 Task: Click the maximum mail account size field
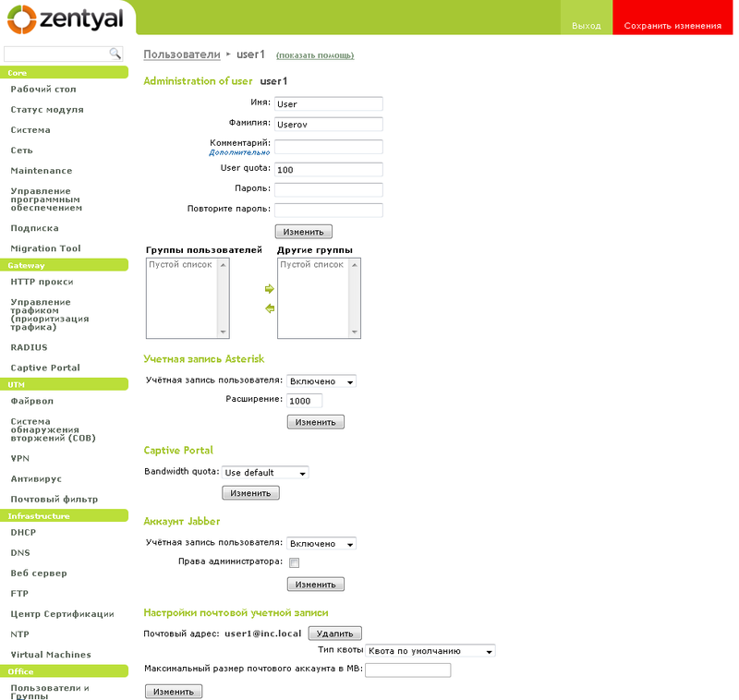click(x=408, y=670)
